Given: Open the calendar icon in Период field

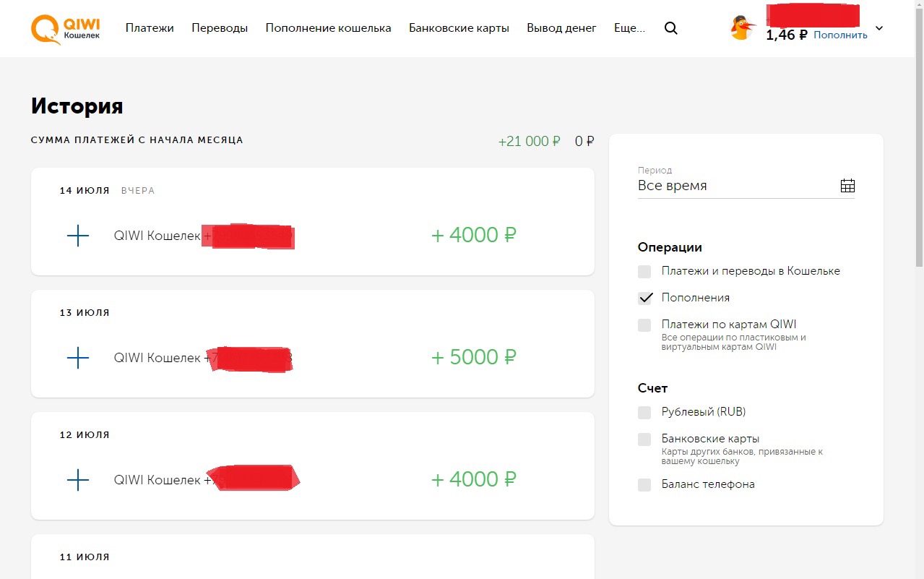Looking at the screenshot, I should point(847,186).
